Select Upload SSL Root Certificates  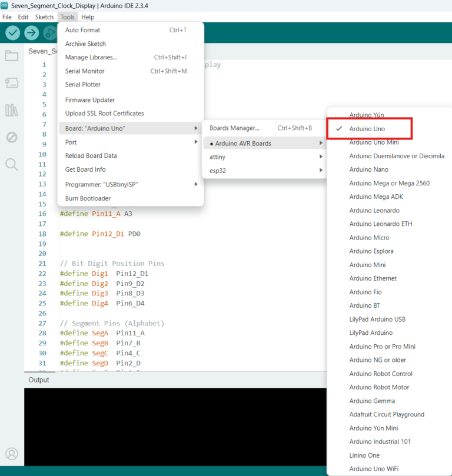[131, 113]
